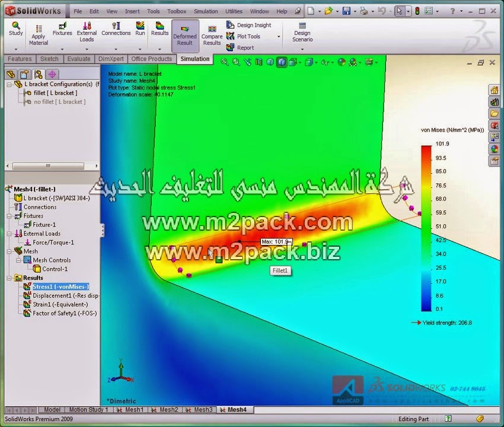Image resolution: width=504 pixels, height=427 pixels.
Task: Expand Run dropdown arrow
Action: click(140, 49)
